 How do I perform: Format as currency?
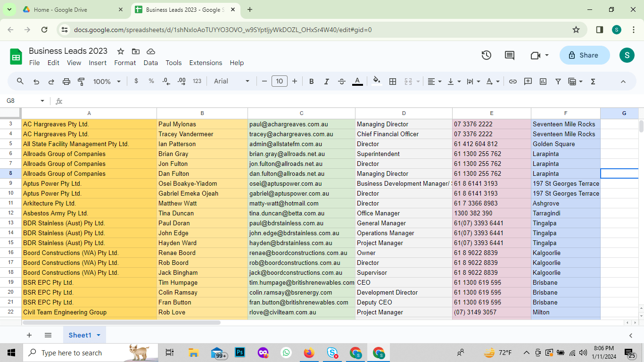[x=136, y=81]
